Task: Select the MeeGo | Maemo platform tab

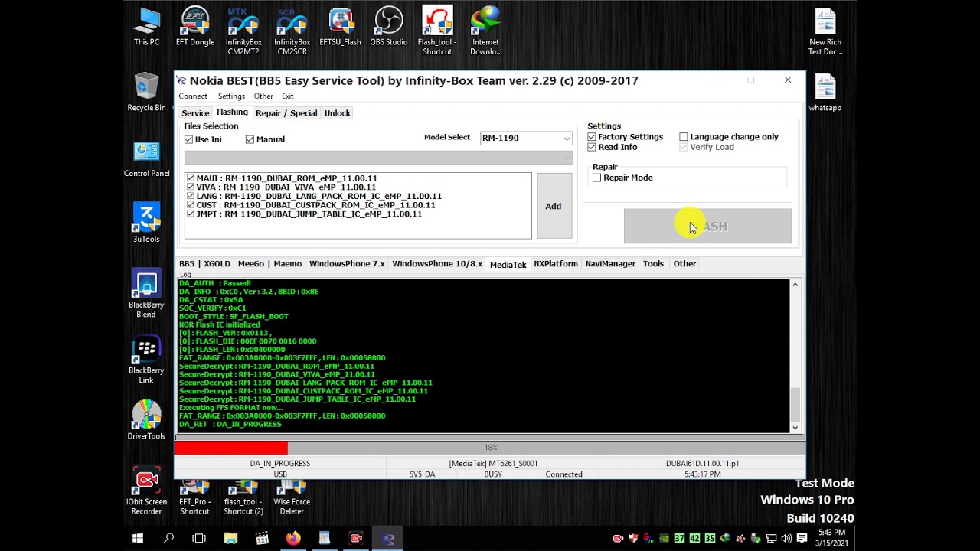Action: click(x=269, y=264)
